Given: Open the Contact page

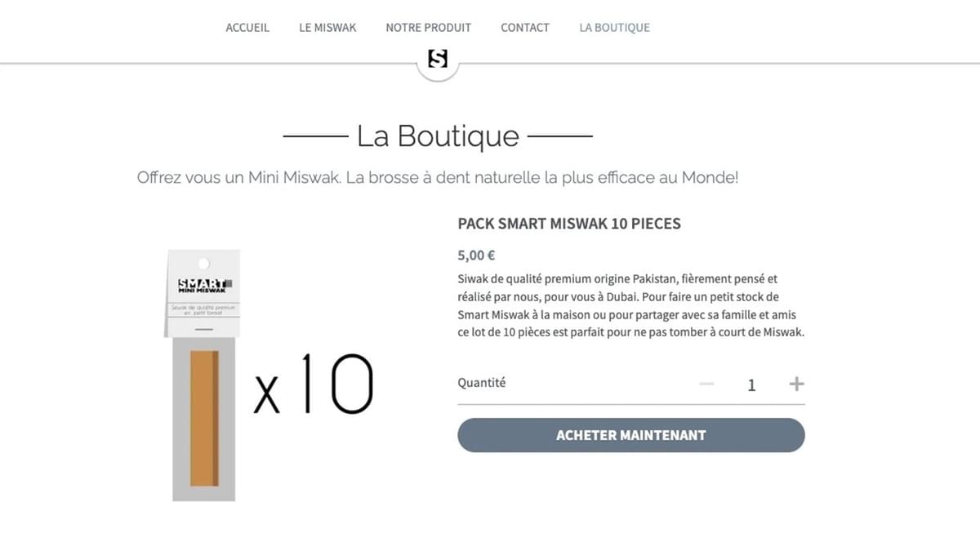Looking at the screenshot, I should (x=524, y=28).
